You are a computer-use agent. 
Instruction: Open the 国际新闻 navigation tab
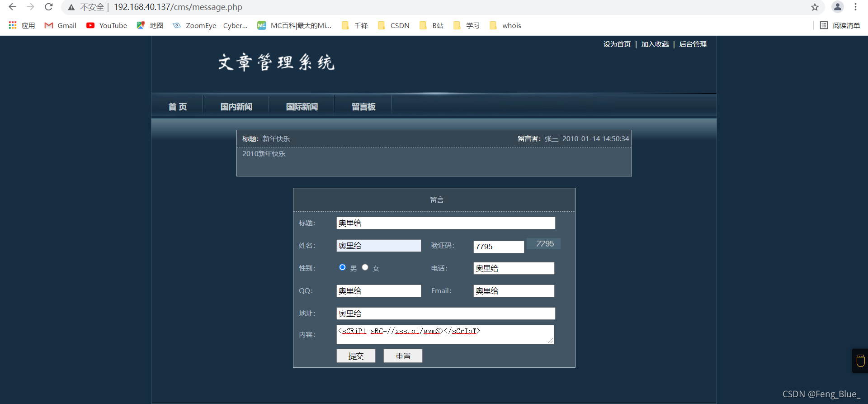tap(302, 107)
